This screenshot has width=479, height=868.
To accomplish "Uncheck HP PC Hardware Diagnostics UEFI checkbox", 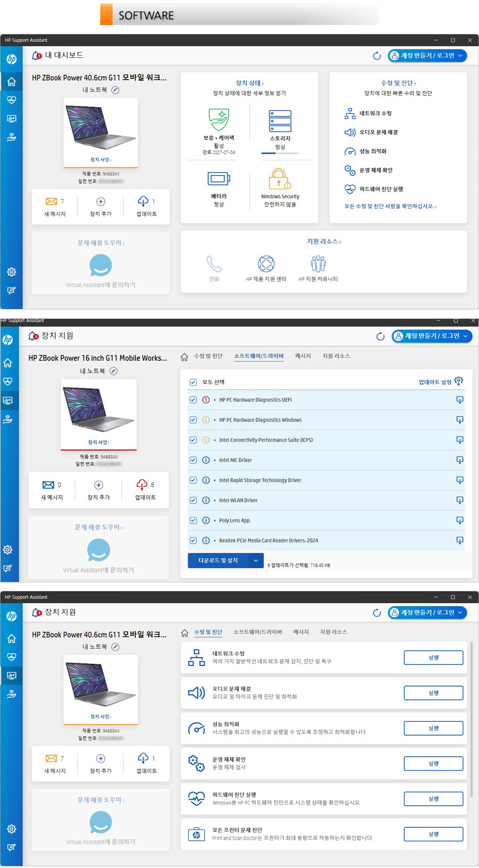I will (193, 400).
